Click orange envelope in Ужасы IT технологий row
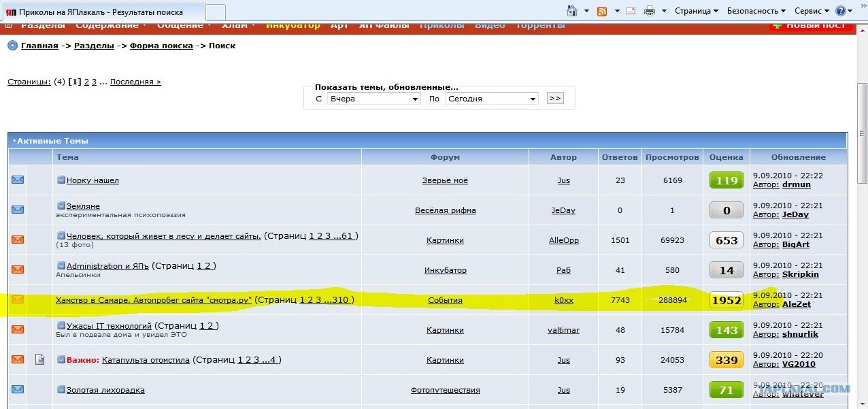Viewport: 868px width, 409px height. click(18, 329)
